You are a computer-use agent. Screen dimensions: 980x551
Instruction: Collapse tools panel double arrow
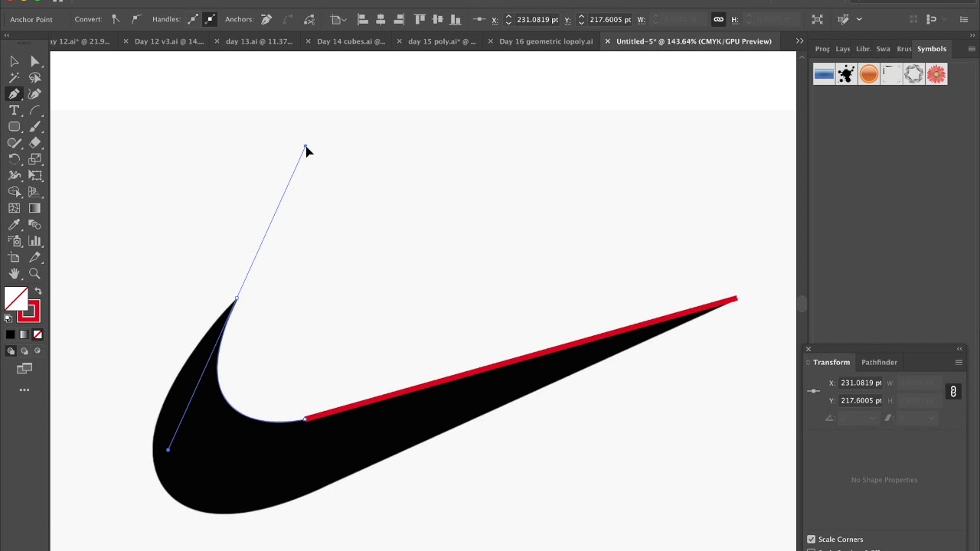click(x=7, y=35)
